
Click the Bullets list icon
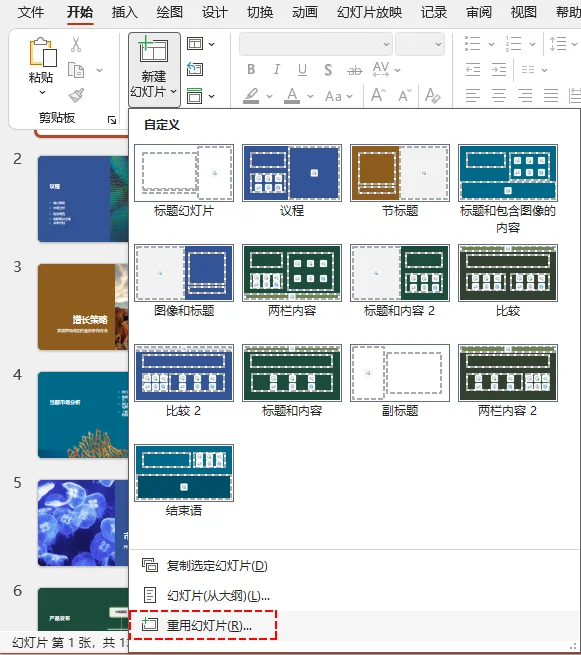[472, 43]
